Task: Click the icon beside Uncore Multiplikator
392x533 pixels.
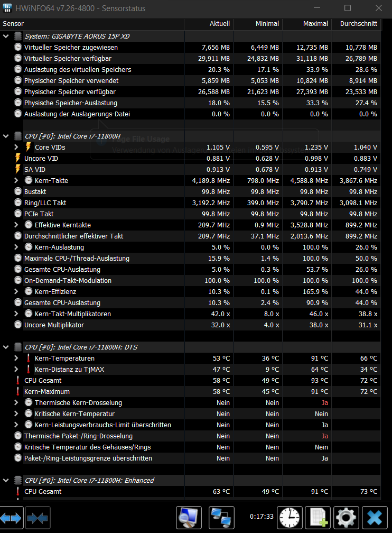Action: 18,325
